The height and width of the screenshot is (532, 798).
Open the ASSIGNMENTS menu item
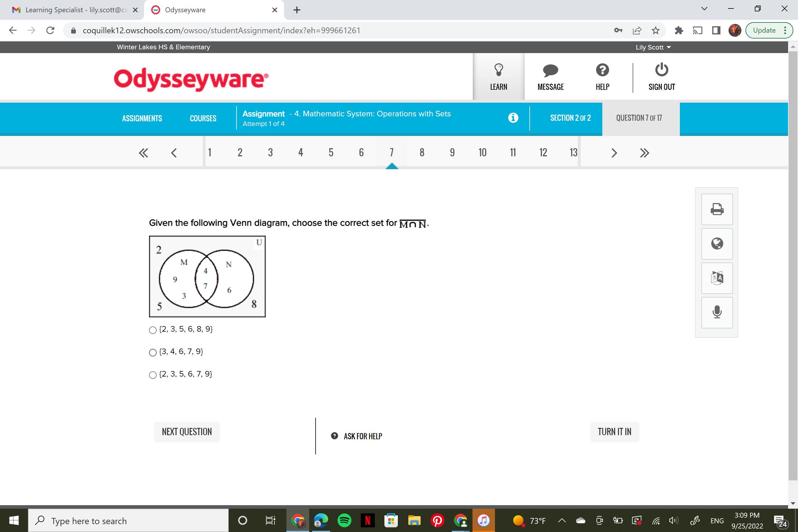pyautogui.click(x=142, y=118)
